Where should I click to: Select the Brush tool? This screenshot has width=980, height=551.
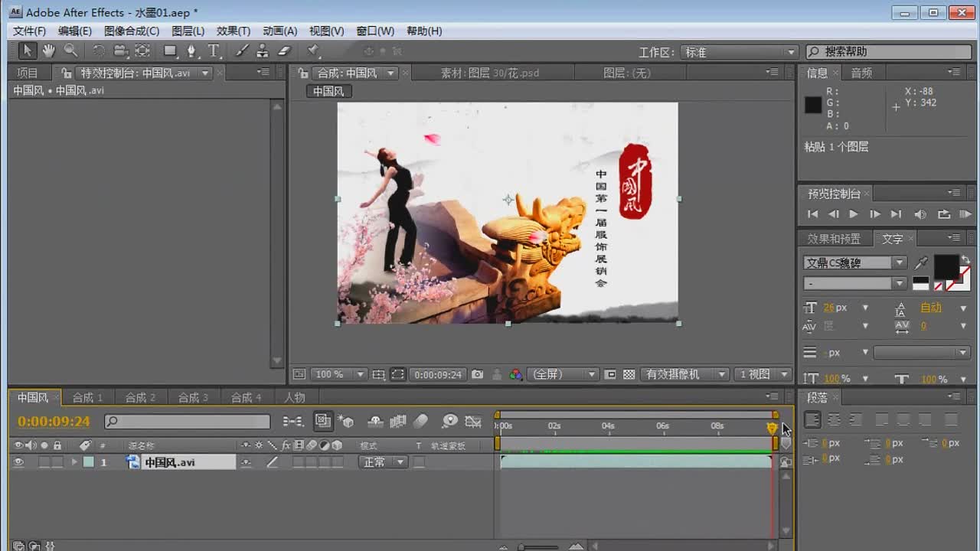point(241,51)
